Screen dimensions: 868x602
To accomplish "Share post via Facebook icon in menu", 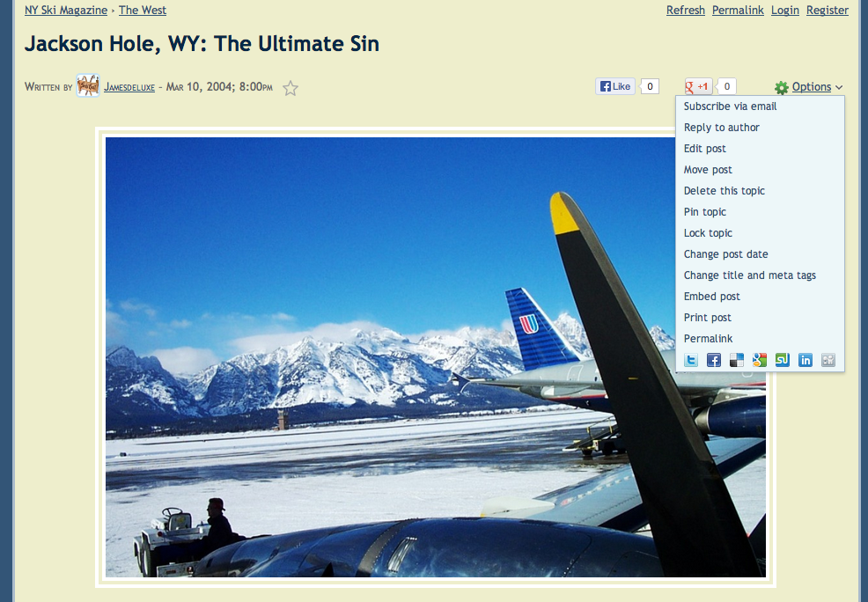I will coord(714,360).
